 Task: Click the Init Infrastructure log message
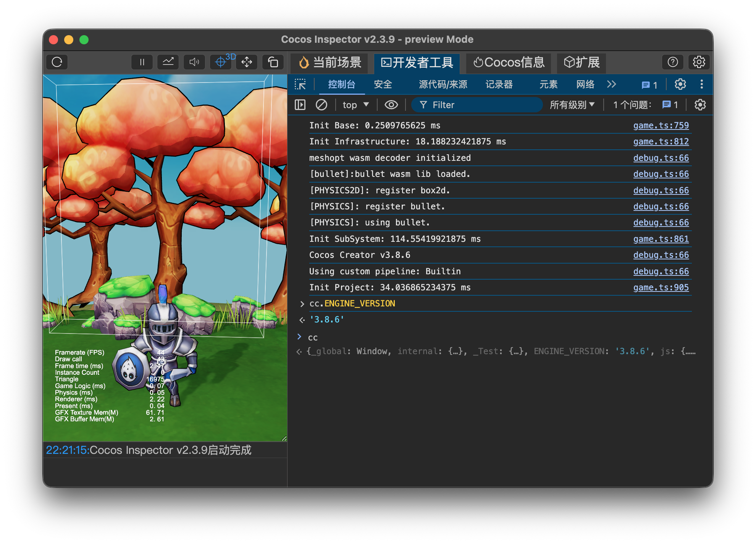click(x=407, y=142)
